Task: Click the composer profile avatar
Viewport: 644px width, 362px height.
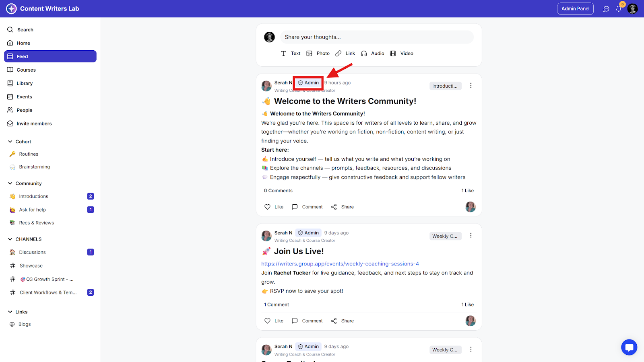Action: [269, 37]
